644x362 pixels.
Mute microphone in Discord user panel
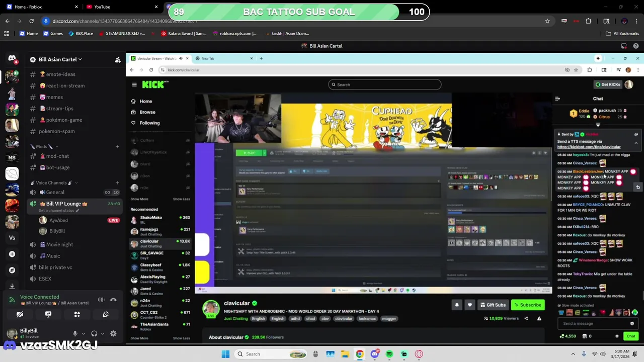pos(75,333)
